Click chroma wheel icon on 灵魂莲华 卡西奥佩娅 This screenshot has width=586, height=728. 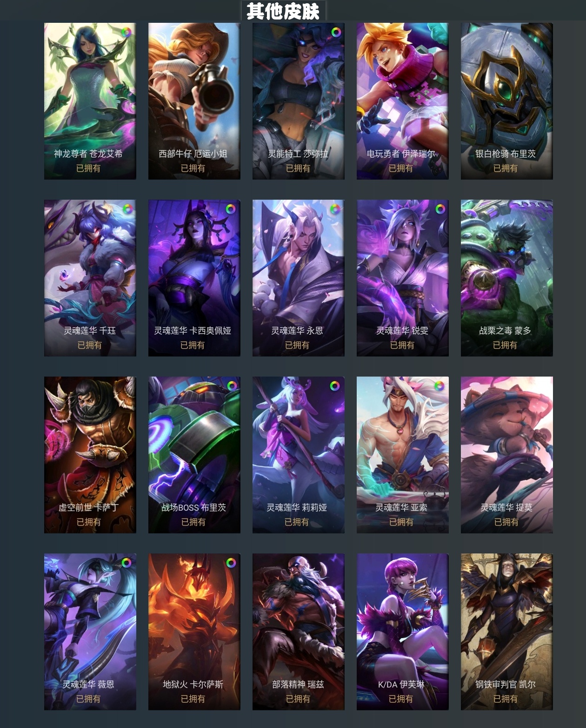point(231,209)
